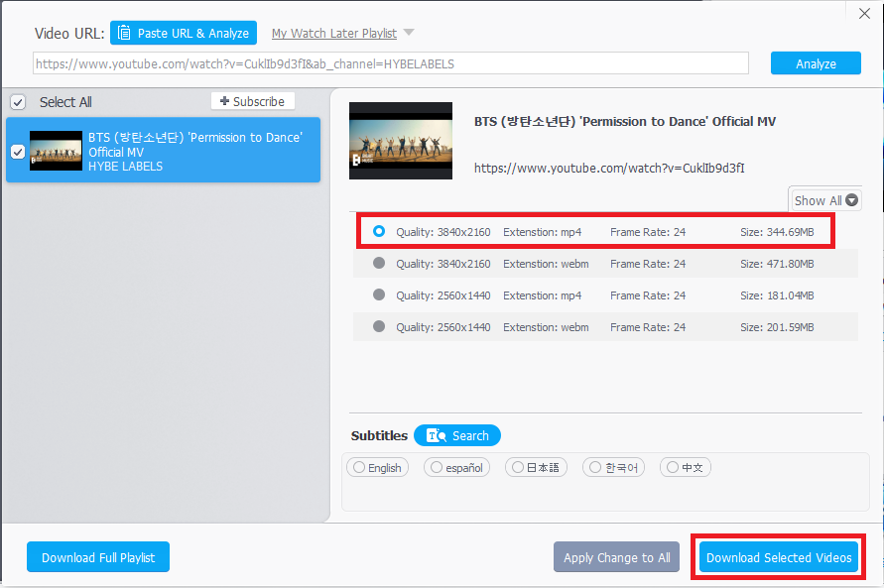
Task: Select 2560x1440 mp4 181.04MB radio option
Action: click(x=379, y=294)
